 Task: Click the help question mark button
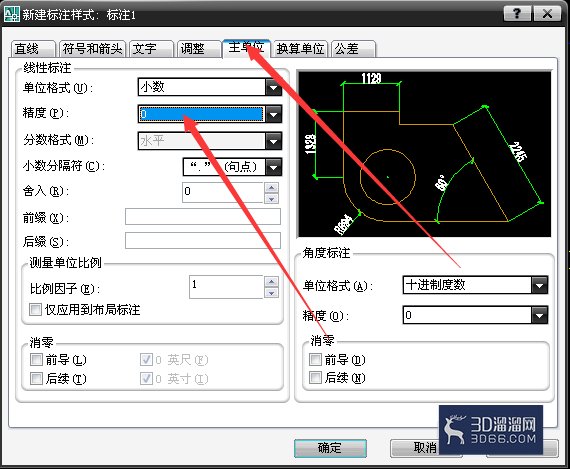(518, 14)
